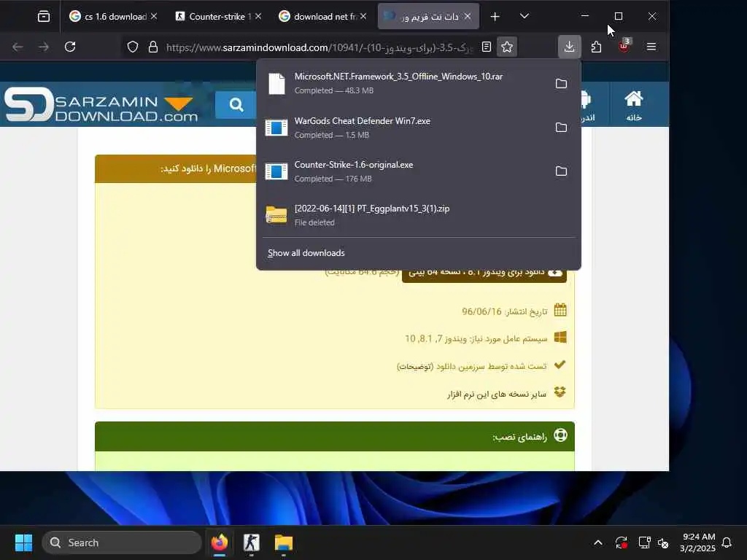Open other versions of this software link
The height and width of the screenshot is (560, 747).
click(496, 394)
